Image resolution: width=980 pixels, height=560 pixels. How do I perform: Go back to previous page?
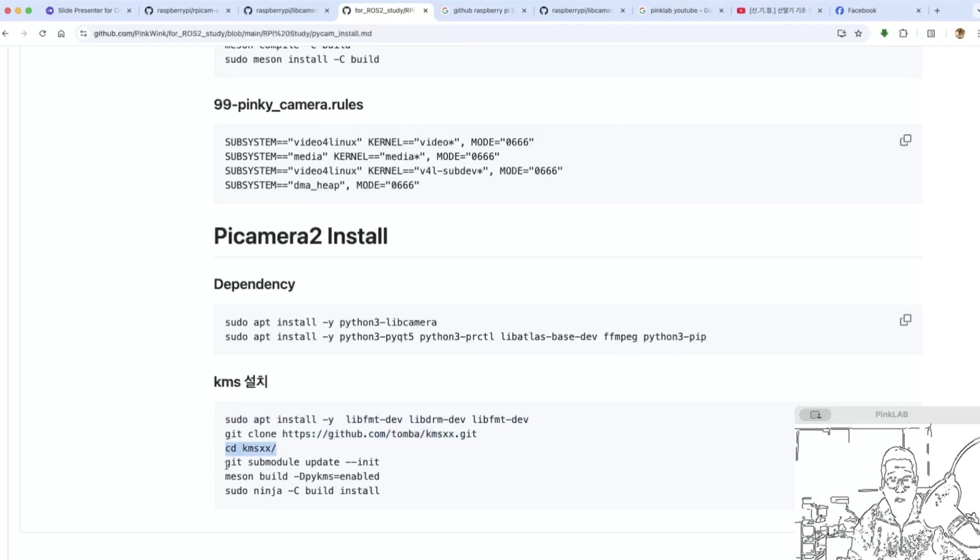pos(6,33)
